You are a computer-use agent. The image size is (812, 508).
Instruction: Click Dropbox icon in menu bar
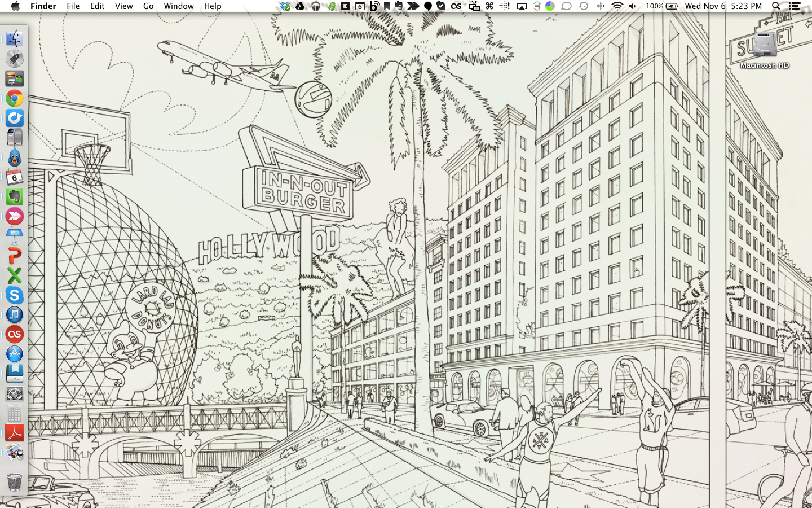tap(285, 6)
